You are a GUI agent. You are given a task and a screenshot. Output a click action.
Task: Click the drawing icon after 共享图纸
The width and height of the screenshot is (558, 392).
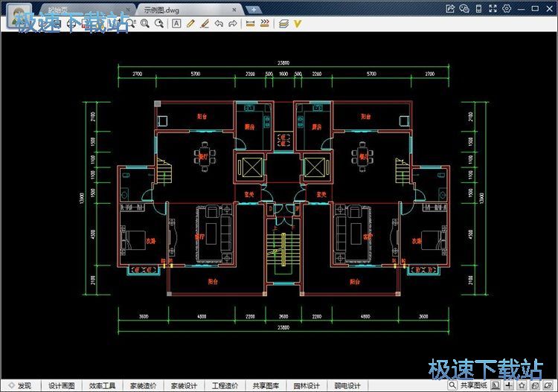pos(496,385)
